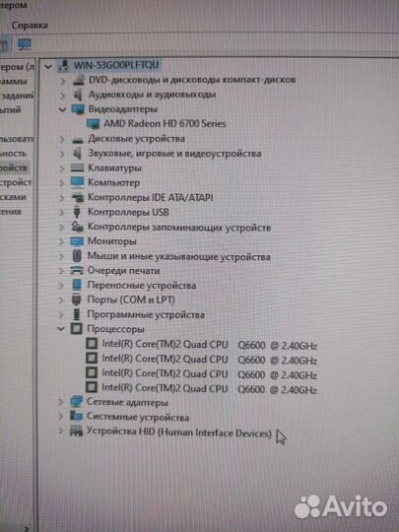Click the IDE ATA/ATAPI controllers icon
399x532 pixels.
[x=78, y=197]
